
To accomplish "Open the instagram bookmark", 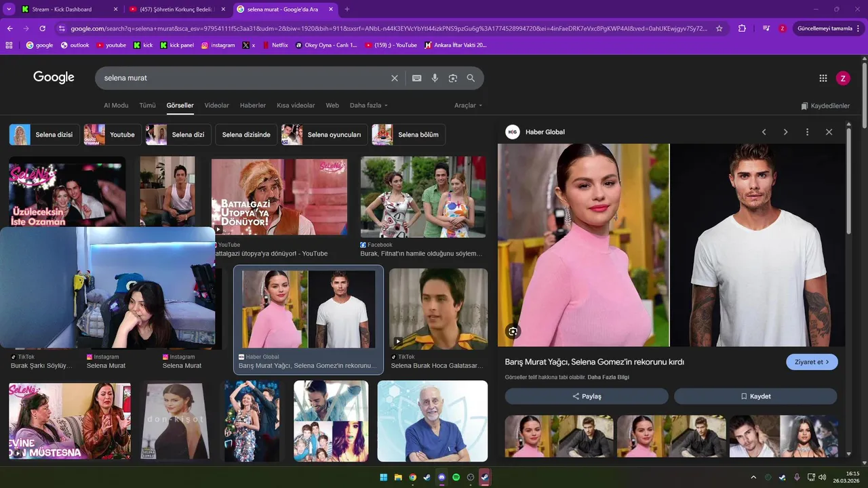I will [x=218, y=45].
